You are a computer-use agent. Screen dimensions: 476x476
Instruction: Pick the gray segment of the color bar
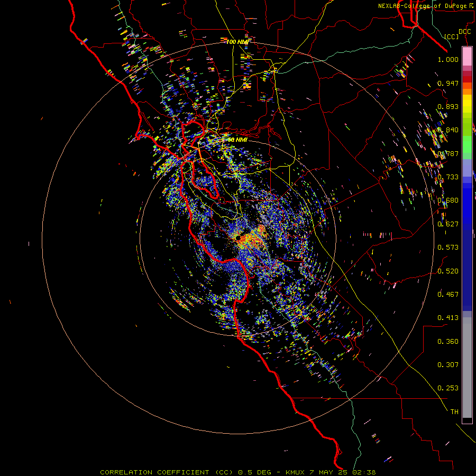pyautogui.click(x=467, y=368)
